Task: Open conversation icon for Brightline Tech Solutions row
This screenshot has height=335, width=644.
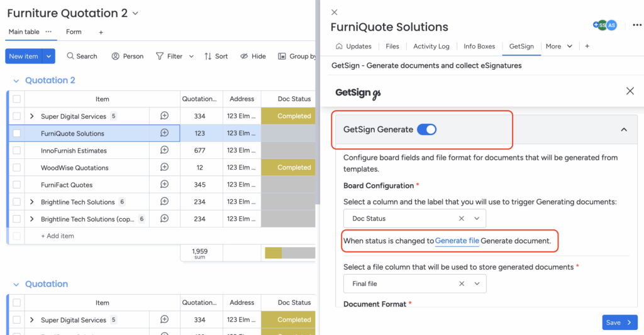Action: (x=164, y=202)
